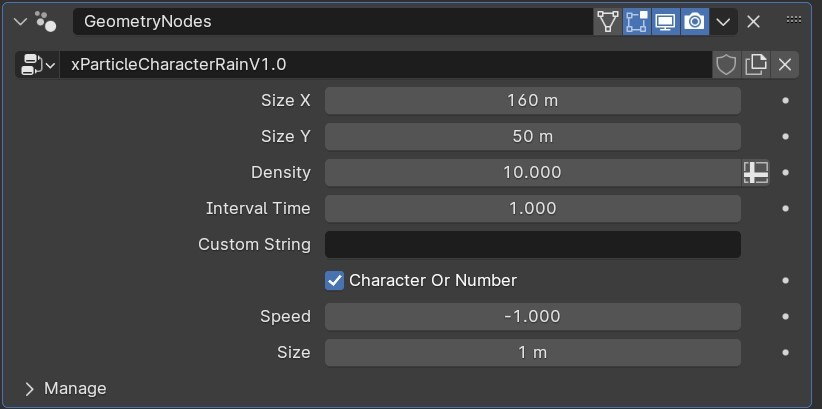The height and width of the screenshot is (409, 822).
Task: Toggle On Cage modifier display
Action: point(607,21)
